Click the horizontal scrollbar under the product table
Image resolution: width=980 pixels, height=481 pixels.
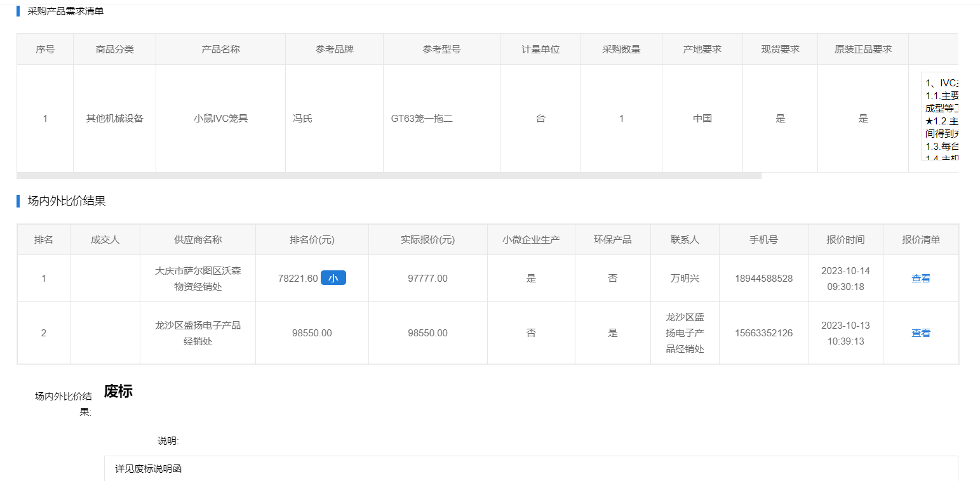pyautogui.click(x=389, y=176)
